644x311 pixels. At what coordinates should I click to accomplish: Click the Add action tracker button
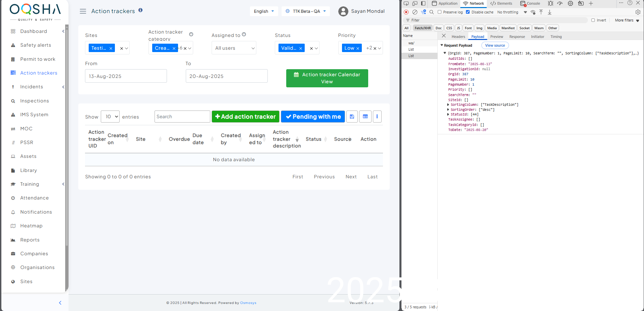click(x=245, y=117)
